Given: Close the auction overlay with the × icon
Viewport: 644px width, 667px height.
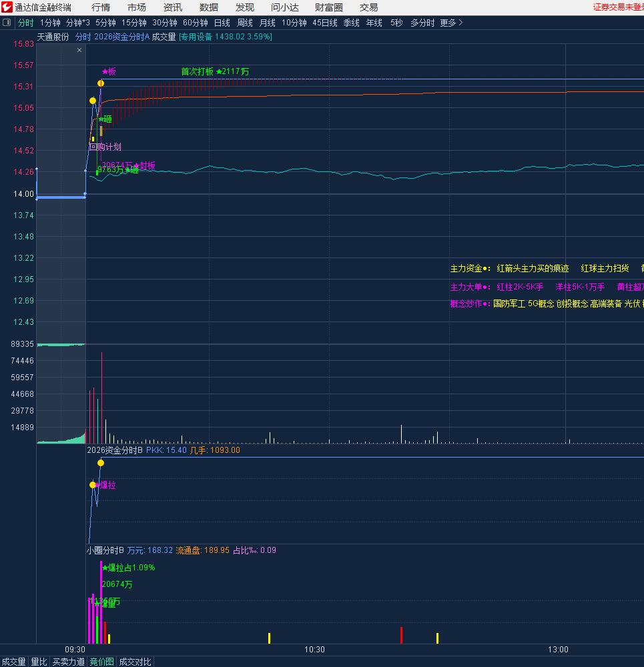Looking at the screenshot, I should [x=79, y=50].
